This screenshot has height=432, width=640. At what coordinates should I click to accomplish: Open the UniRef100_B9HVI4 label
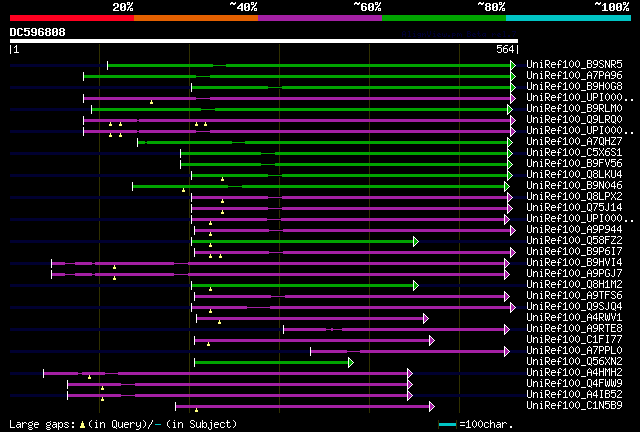(574, 263)
